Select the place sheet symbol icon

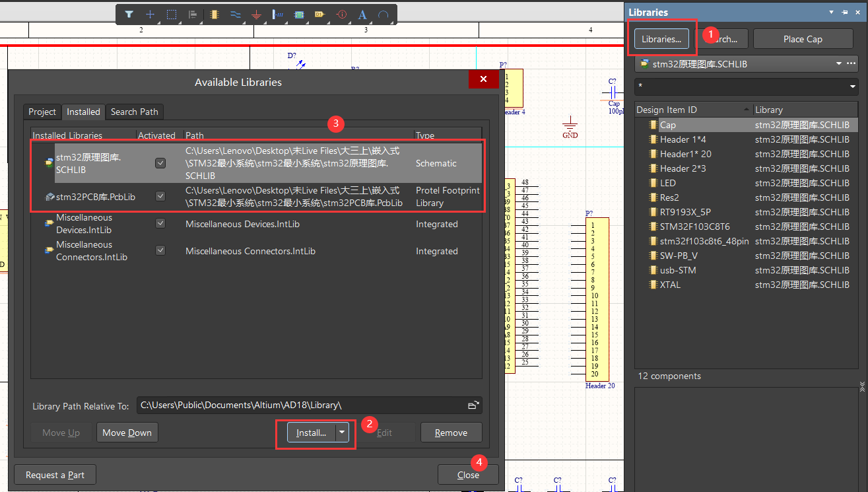(x=299, y=14)
